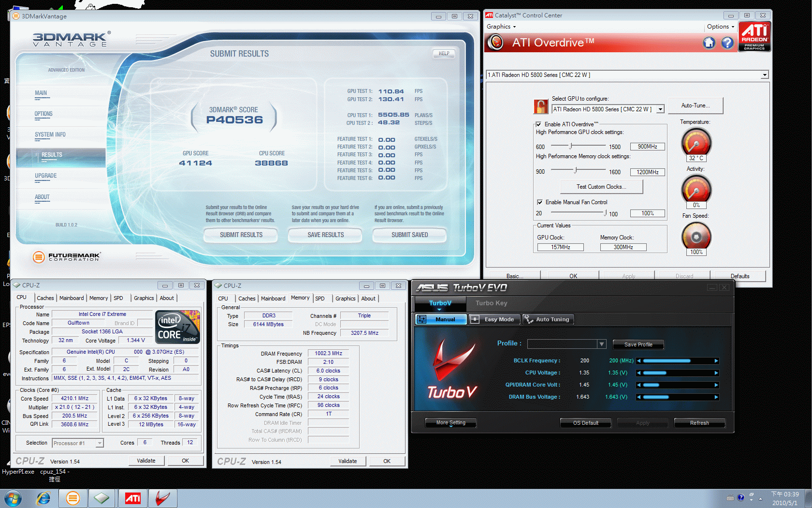Click the ATI Overdrive header emblem icon
This screenshot has width=812, height=508.
pyautogui.click(x=495, y=43)
